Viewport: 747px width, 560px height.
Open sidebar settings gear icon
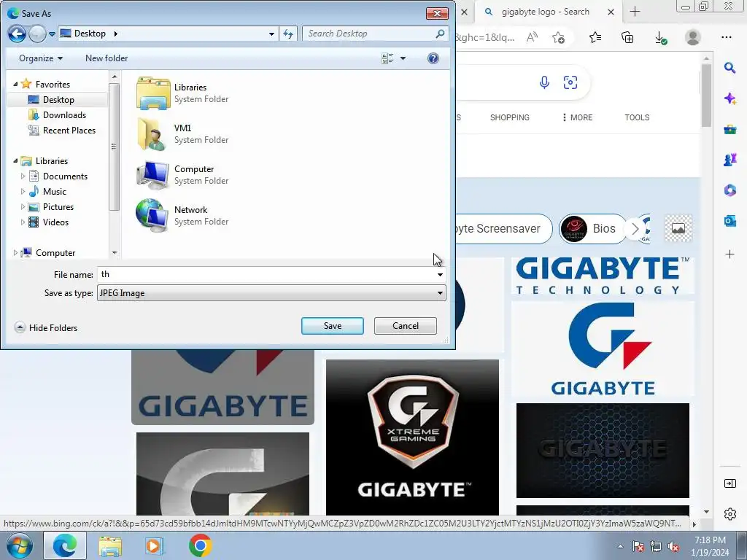729,514
